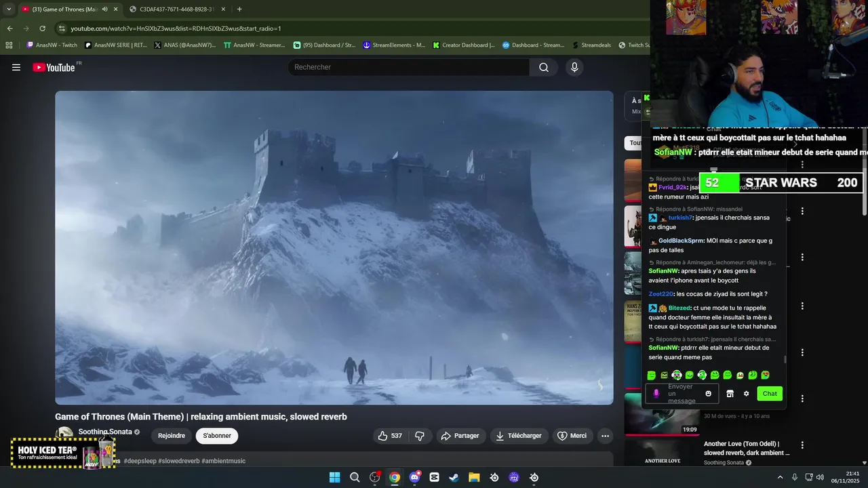Open the ANAS (@AnasNW7) X bookmark
Viewport: 868px width, 488px height.
point(185,45)
